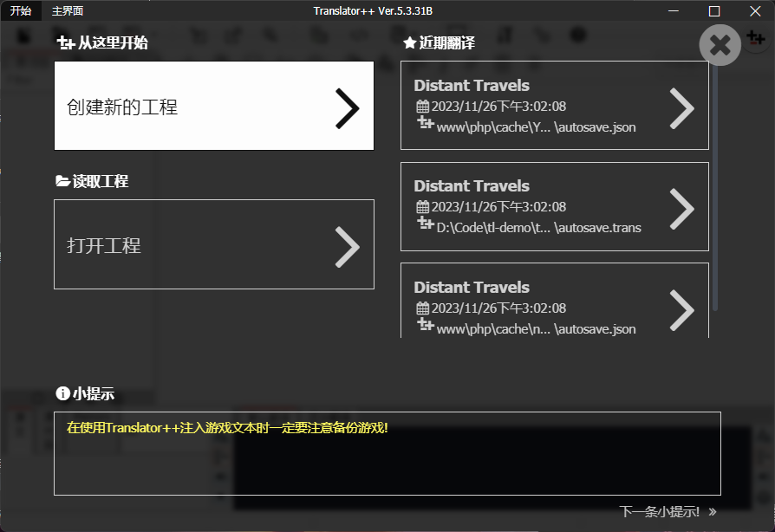Open recent project with autosave.trans path
Viewport: 775px width, 532px height.
point(555,206)
